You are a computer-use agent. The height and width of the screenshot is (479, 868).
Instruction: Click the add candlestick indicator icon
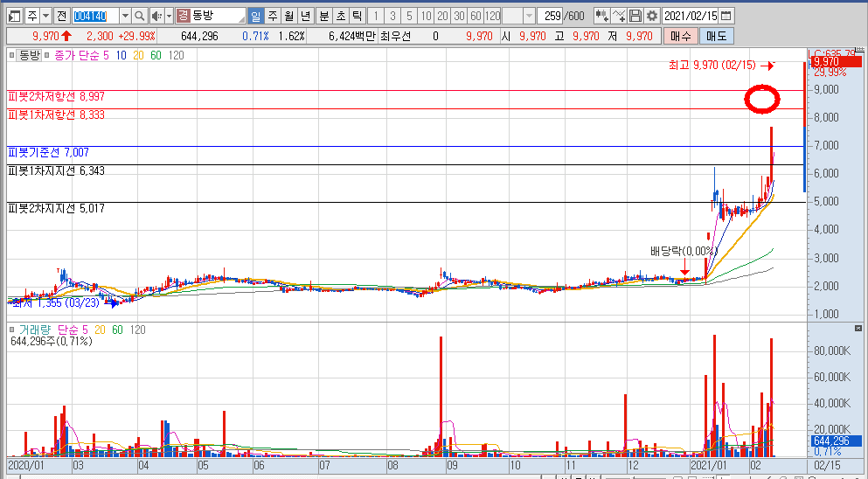coord(602,16)
